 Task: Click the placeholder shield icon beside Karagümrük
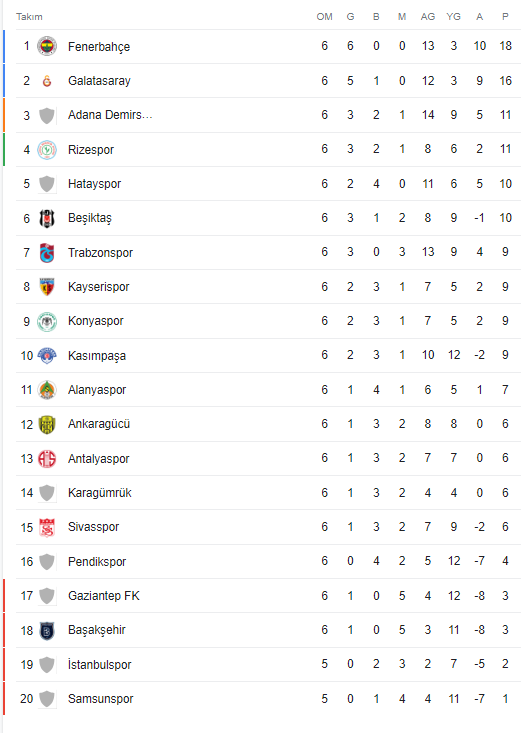point(47,493)
